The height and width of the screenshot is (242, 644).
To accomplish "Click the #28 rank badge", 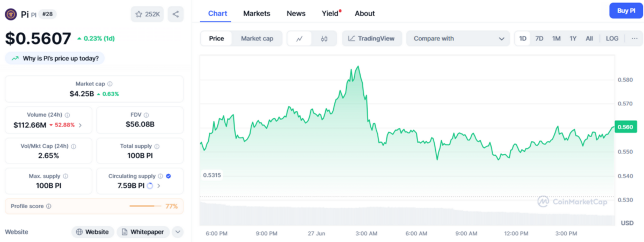I will pyautogui.click(x=48, y=15).
